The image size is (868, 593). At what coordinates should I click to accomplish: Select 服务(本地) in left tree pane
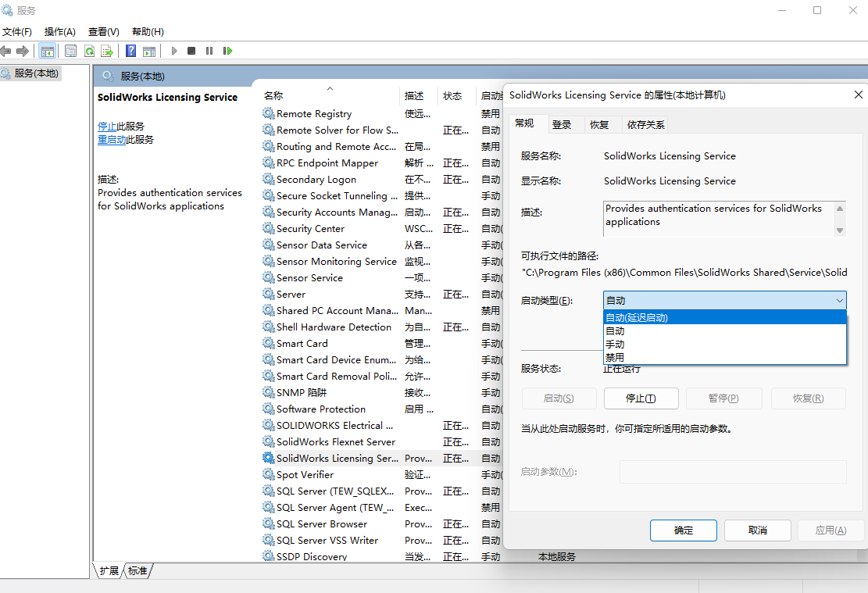click(36, 73)
